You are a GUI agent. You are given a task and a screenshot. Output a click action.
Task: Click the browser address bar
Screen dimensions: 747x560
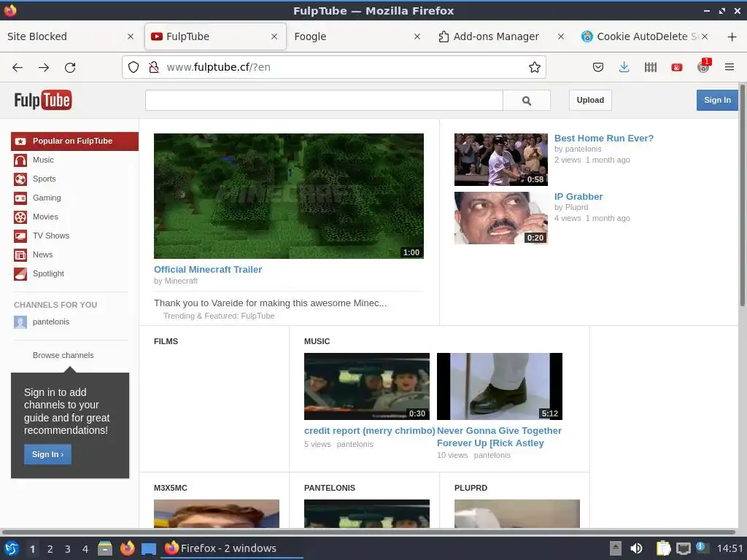pos(333,67)
